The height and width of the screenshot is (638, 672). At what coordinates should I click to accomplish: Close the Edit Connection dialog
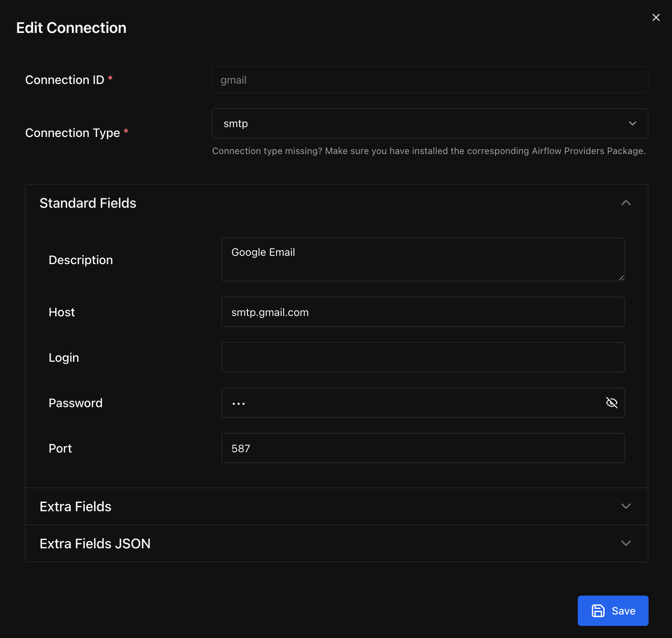(x=656, y=17)
